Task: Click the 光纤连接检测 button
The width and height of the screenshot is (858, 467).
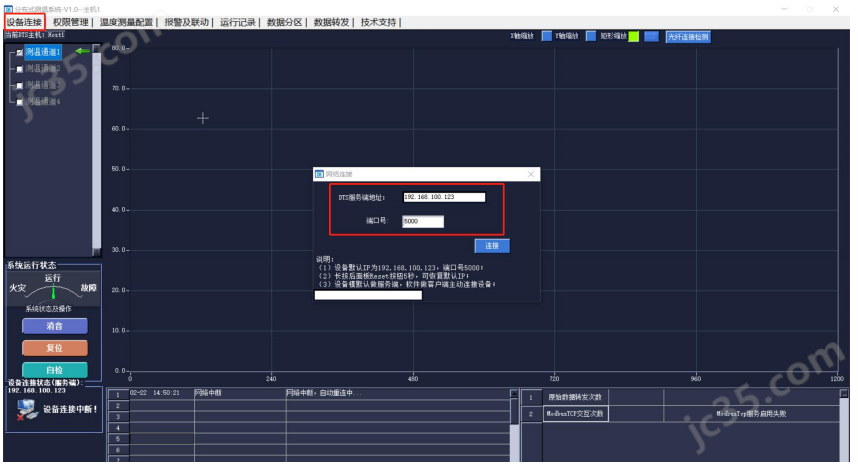Action: (688, 37)
